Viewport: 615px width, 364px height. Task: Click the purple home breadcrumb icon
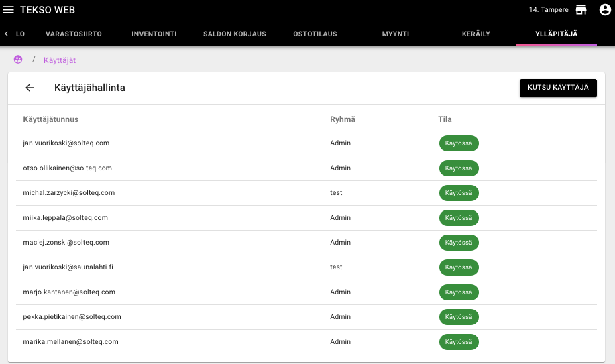click(x=18, y=60)
